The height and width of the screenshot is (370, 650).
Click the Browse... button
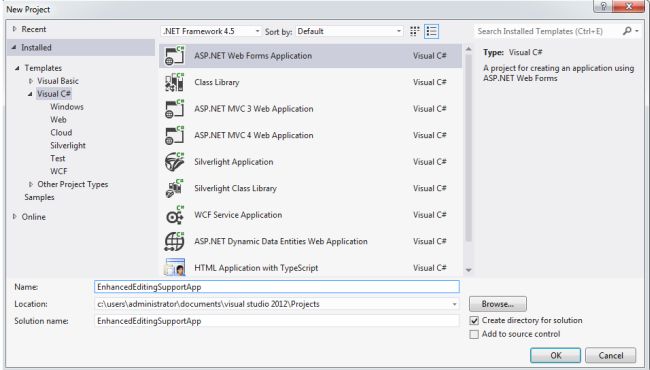coord(498,304)
